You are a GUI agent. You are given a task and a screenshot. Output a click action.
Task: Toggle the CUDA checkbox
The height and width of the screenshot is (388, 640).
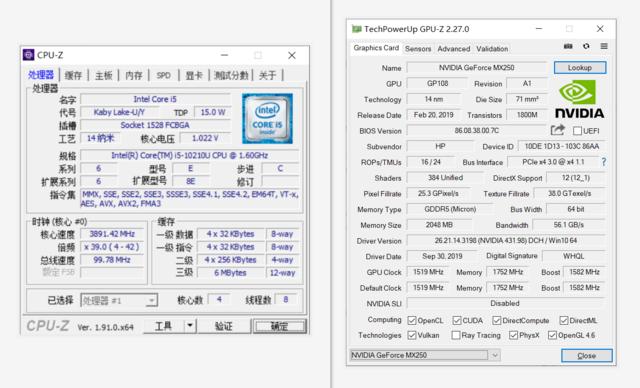click(x=457, y=320)
